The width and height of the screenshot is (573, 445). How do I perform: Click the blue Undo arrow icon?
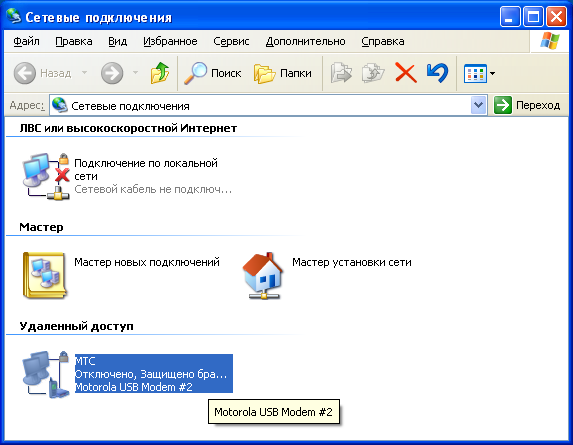(437, 73)
